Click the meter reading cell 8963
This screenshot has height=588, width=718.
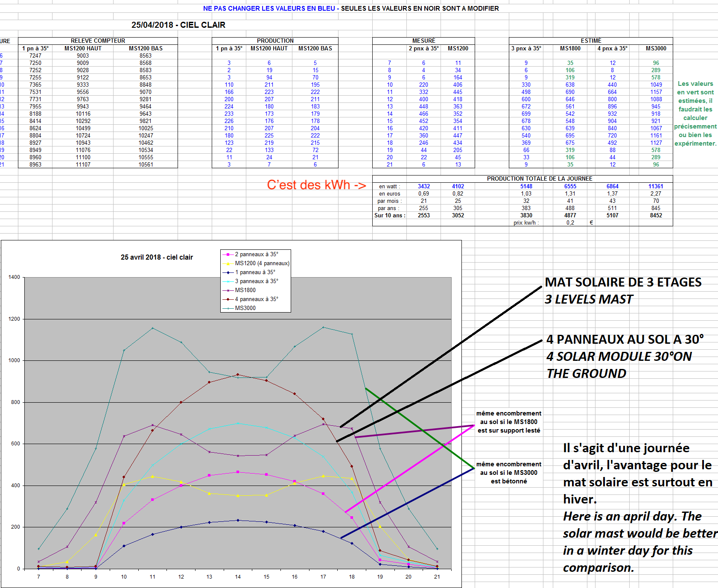point(35,164)
